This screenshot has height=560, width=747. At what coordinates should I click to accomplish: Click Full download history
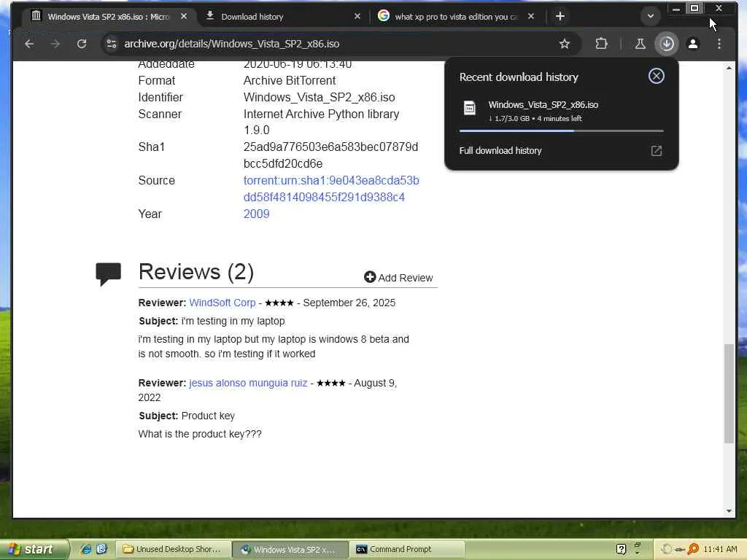click(500, 150)
